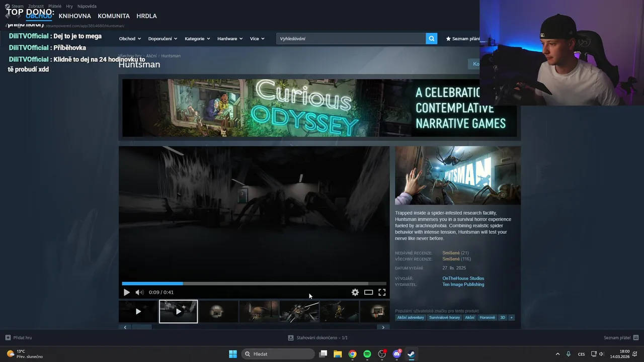Expand the Hardware dropdown
Screen dimensions: 644x362
click(x=230, y=39)
